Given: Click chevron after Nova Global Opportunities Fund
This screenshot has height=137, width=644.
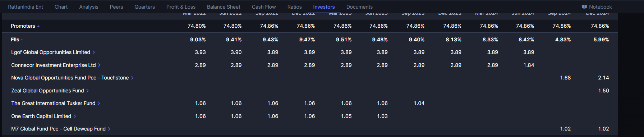Looking at the screenshot, I should tap(132, 78).
